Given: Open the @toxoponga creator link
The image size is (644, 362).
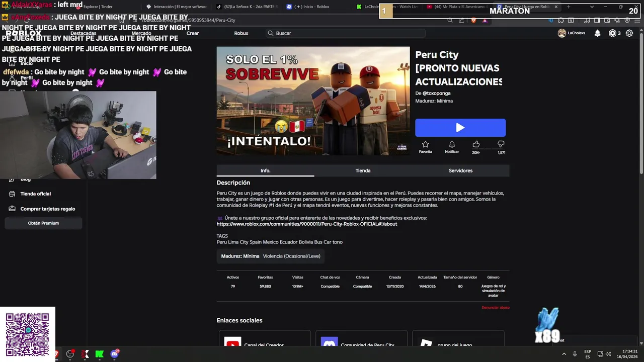Looking at the screenshot, I should click(x=436, y=93).
